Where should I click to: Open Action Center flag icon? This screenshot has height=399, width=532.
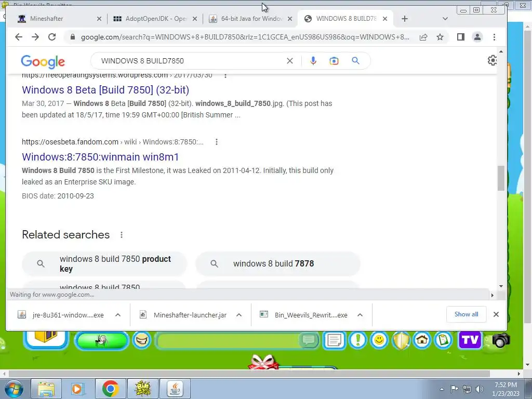click(454, 389)
